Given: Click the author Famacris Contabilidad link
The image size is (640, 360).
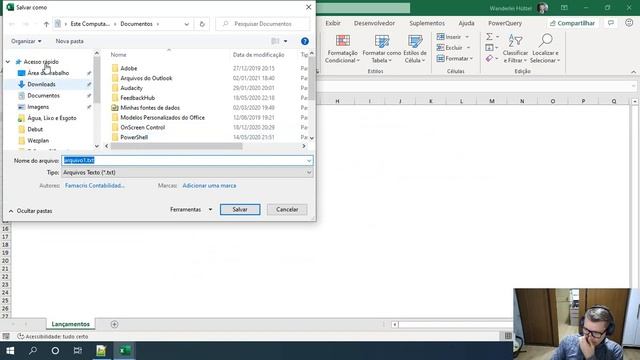Looking at the screenshot, I should coord(95,186).
